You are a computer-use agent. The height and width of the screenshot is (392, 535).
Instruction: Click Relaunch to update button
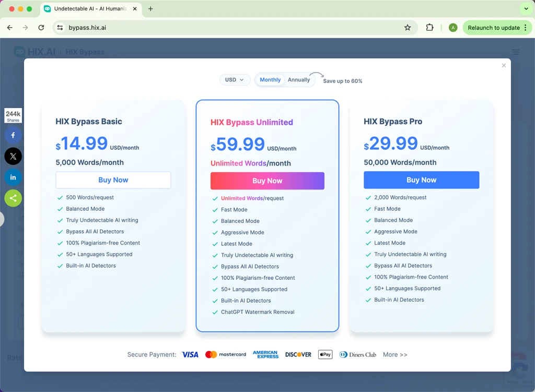click(493, 28)
